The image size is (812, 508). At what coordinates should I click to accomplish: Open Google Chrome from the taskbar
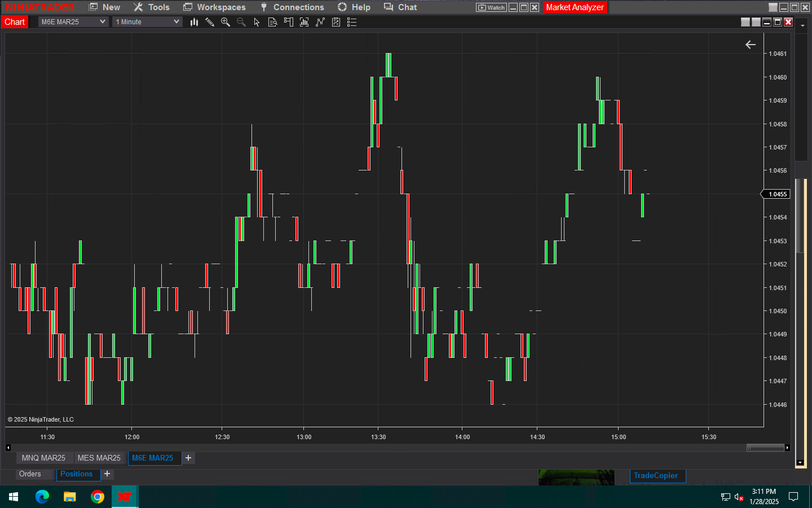pyautogui.click(x=98, y=497)
